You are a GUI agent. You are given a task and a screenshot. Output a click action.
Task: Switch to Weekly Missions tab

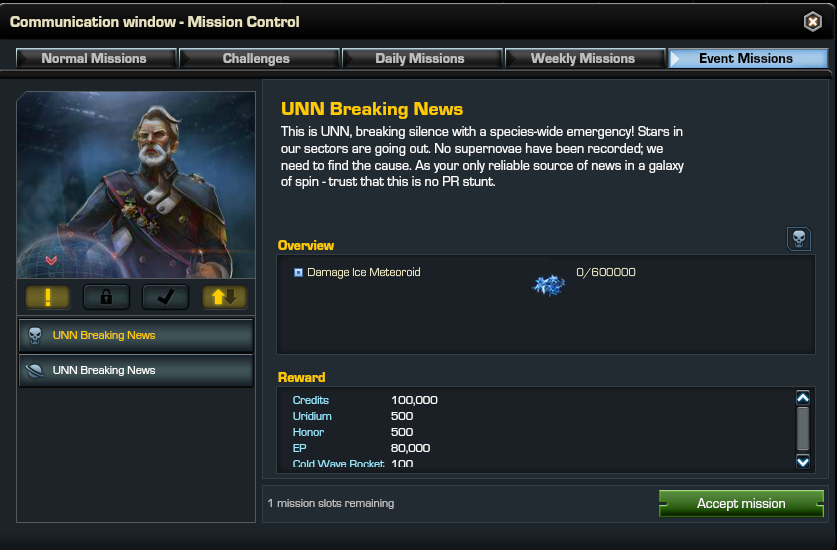[x=585, y=58]
